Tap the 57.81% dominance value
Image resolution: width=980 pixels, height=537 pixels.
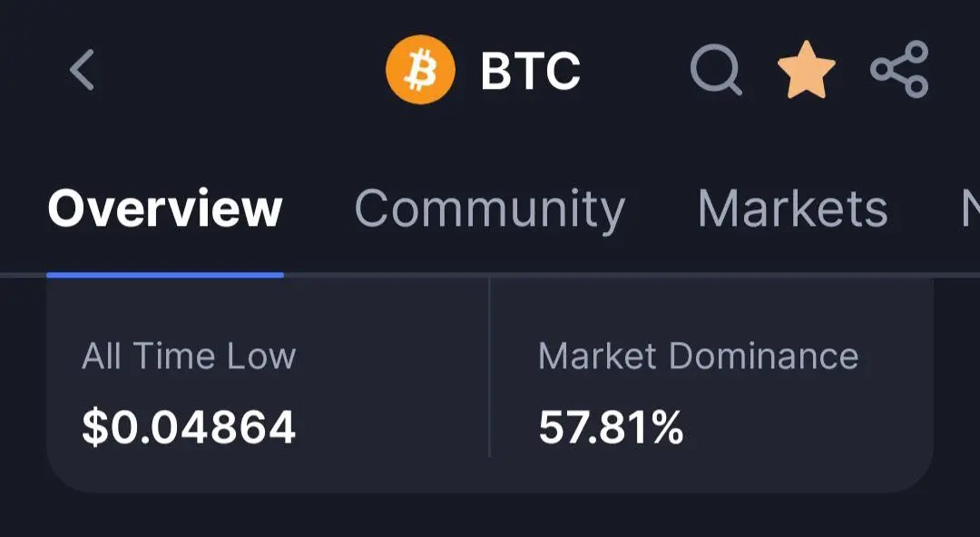click(x=611, y=427)
